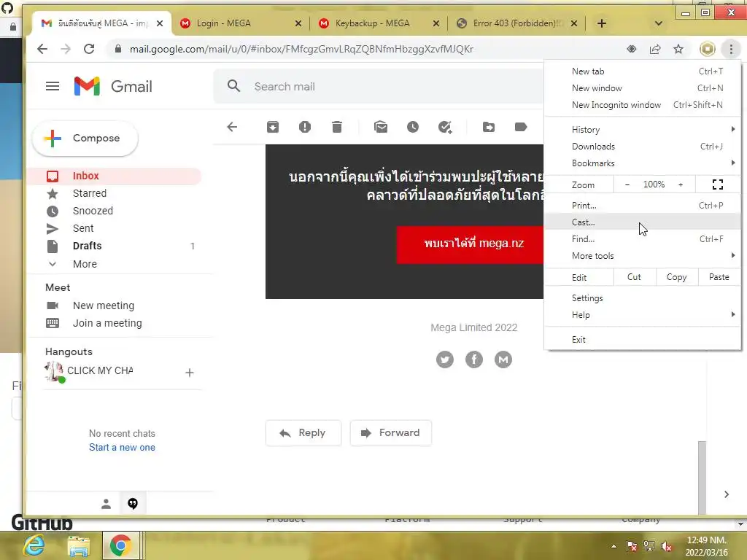
Task: Share this page icon in address bar
Action: click(655, 49)
